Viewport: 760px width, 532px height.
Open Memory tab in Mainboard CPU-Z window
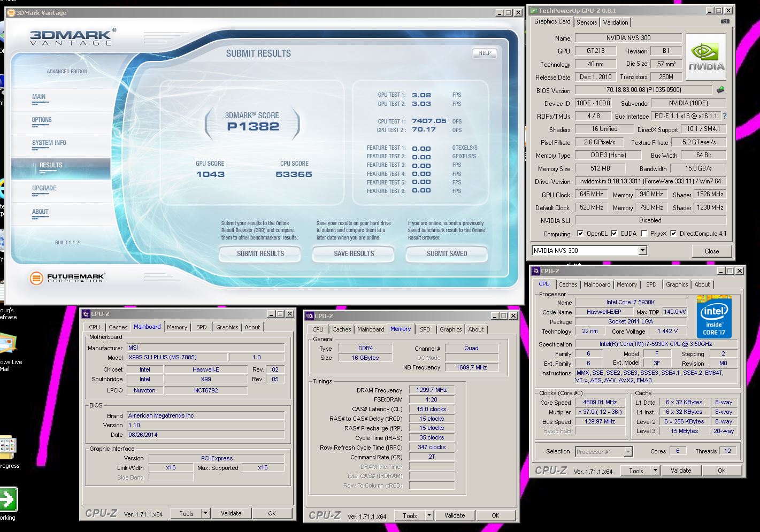[x=177, y=327]
